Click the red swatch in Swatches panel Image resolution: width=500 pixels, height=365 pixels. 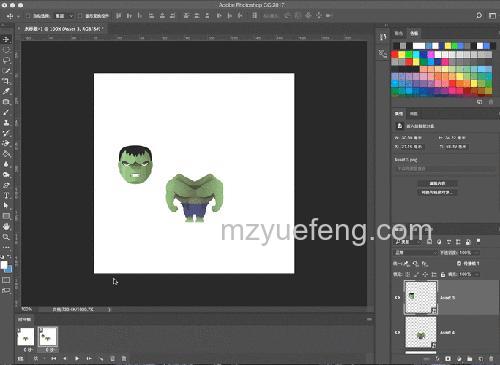tap(395, 55)
